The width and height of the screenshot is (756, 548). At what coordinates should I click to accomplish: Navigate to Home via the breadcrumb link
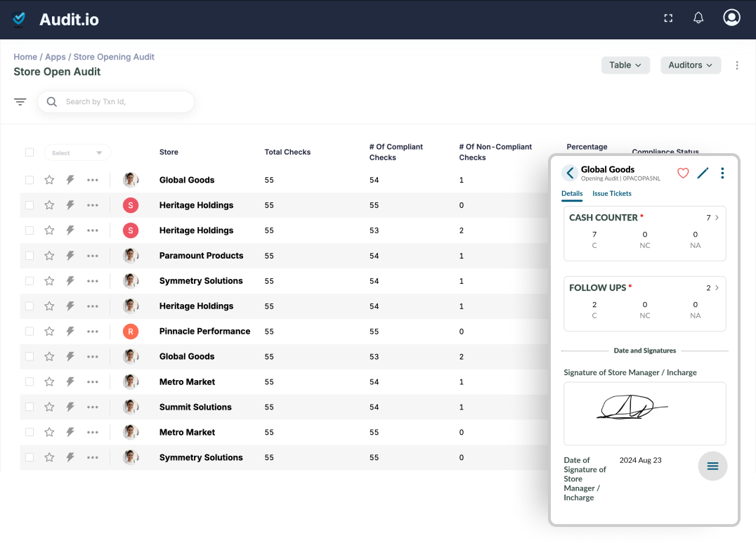tap(25, 56)
